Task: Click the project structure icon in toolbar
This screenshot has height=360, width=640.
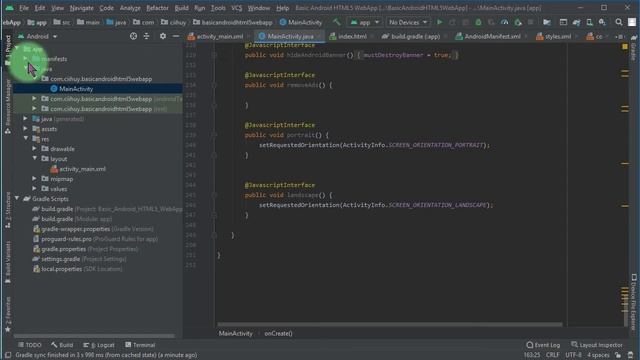Action: pyautogui.click(x=547, y=22)
